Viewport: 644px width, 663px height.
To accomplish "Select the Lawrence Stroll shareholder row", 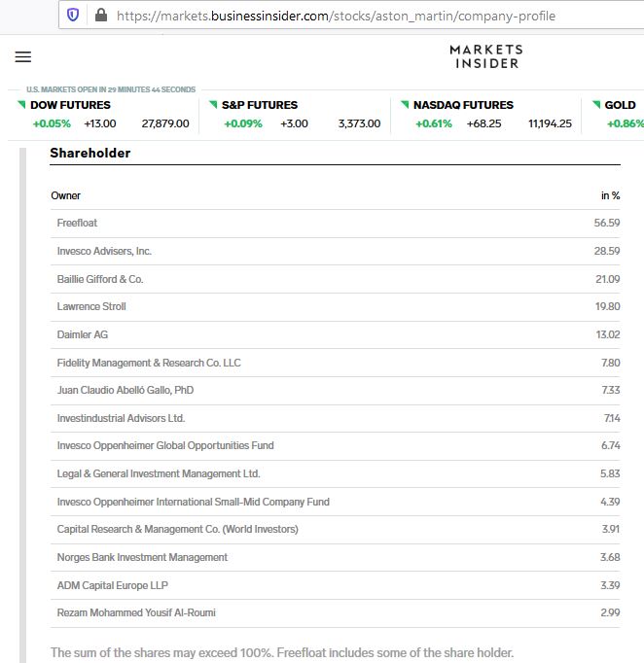I will tap(91, 306).
